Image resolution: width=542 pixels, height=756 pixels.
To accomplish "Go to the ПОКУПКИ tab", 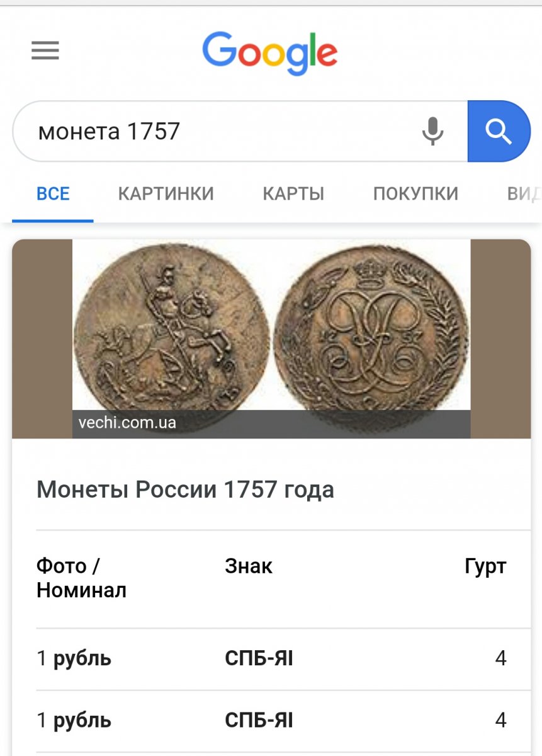I will (x=415, y=193).
